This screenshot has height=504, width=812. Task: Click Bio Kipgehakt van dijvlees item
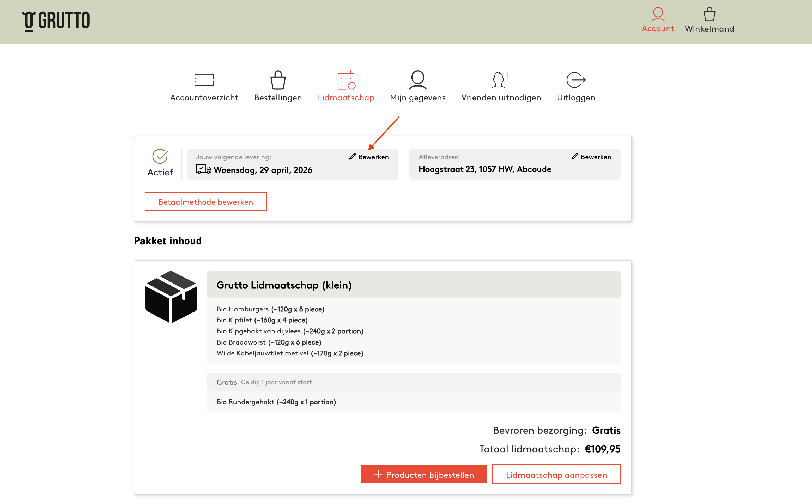pos(290,331)
